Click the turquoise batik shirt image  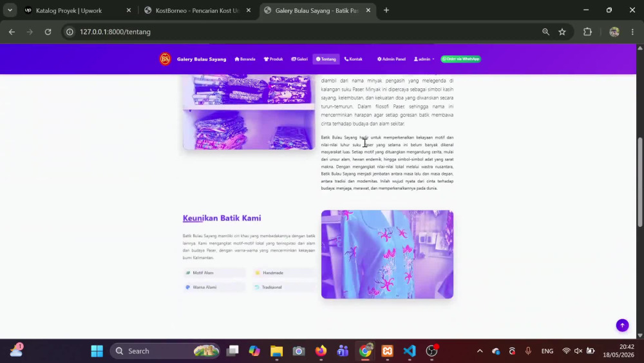387,254
